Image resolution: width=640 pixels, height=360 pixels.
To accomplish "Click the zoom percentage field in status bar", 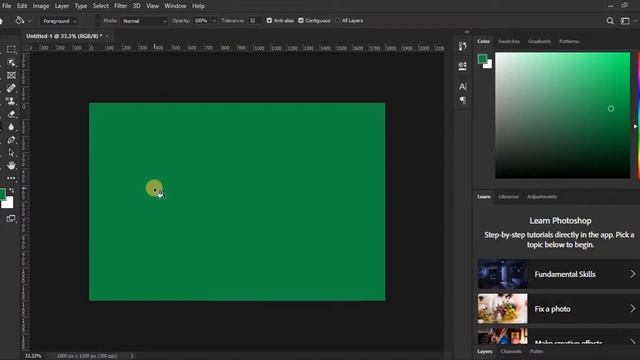I will (33, 356).
